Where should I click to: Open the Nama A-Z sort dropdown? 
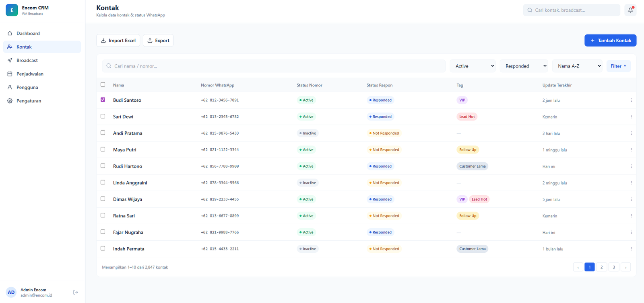tap(578, 66)
